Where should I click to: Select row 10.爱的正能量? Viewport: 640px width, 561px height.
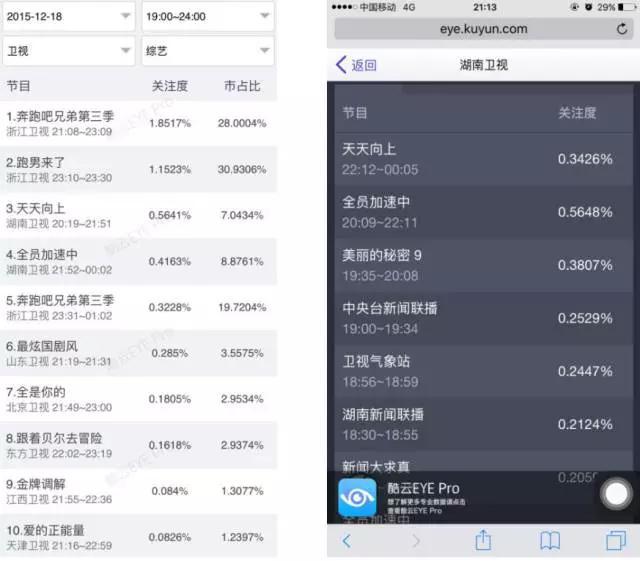coord(138,537)
